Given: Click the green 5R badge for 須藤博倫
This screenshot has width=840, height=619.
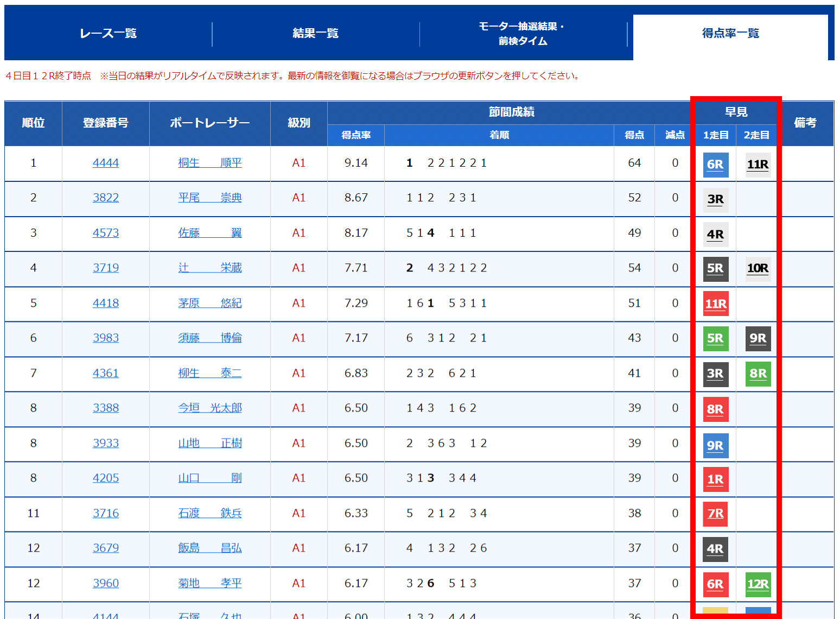Looking at the screenshot, I should point(715,339).
